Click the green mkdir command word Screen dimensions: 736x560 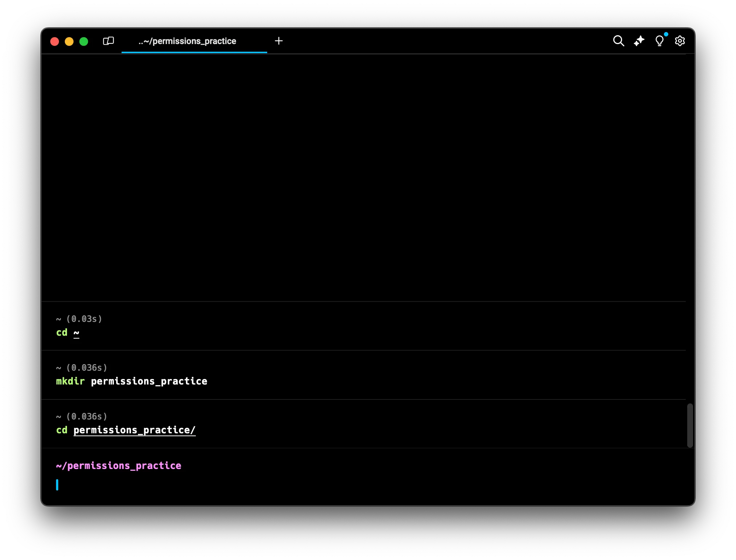pos(70,381)
